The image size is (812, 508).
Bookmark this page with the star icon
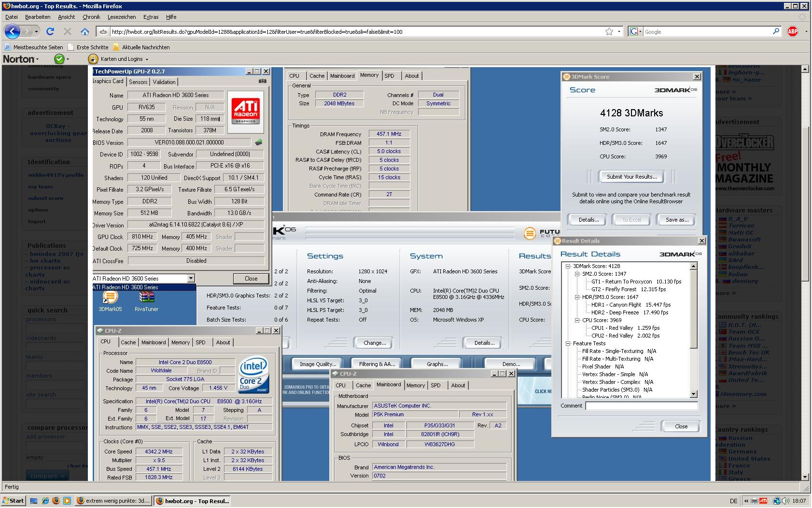click(x=609, y=31)
